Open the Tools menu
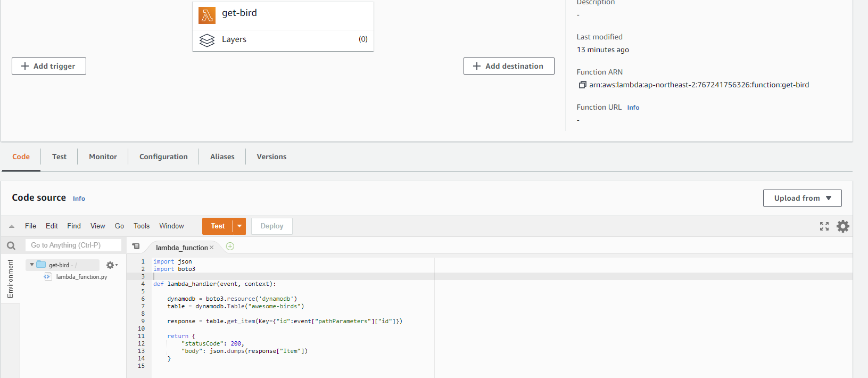Screen dimensions: 868x378 (x=142, y=226)
